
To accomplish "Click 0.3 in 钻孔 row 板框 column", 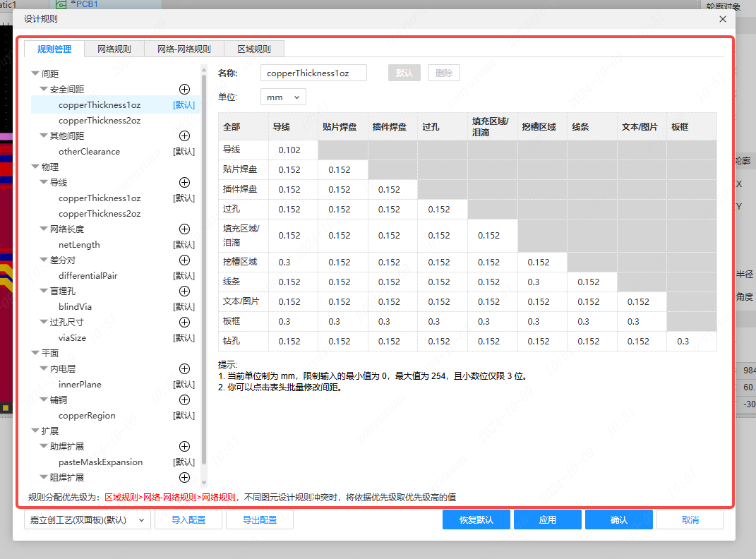I will [x=691, y=341].
